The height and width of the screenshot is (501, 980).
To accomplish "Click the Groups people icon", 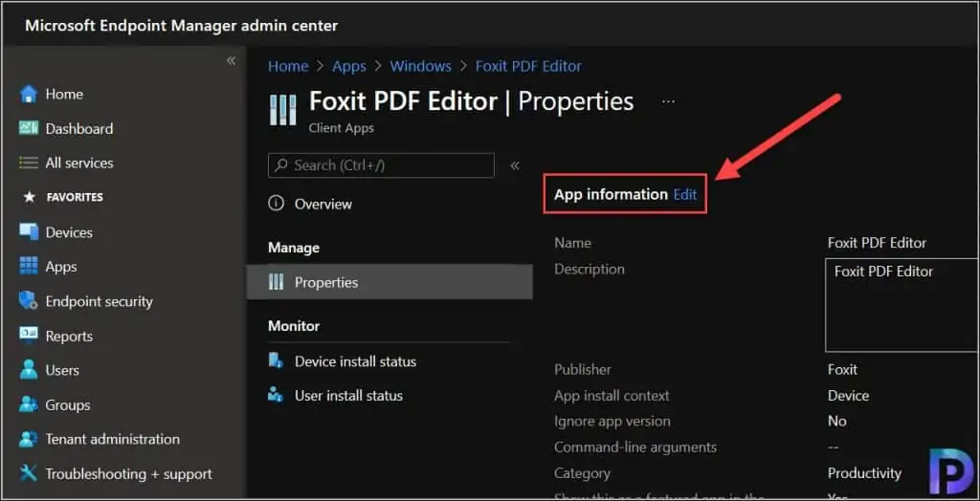I will pyautogui.click(x=29, y=404).
